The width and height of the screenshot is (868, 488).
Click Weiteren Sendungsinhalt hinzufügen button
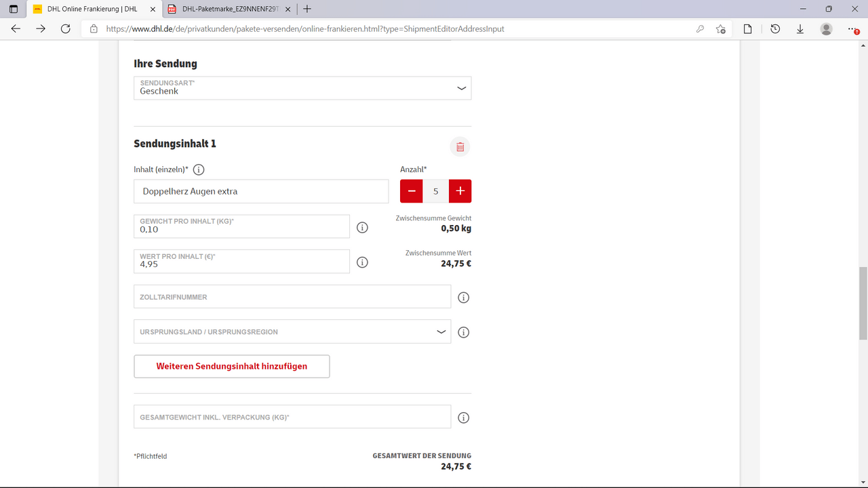tap(232, 366)
